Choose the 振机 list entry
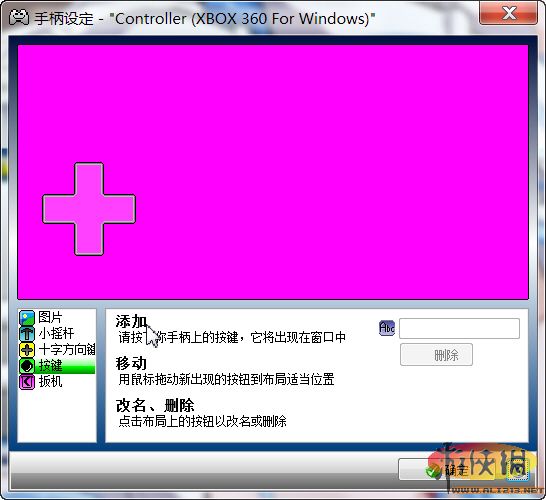 point(57,382)
